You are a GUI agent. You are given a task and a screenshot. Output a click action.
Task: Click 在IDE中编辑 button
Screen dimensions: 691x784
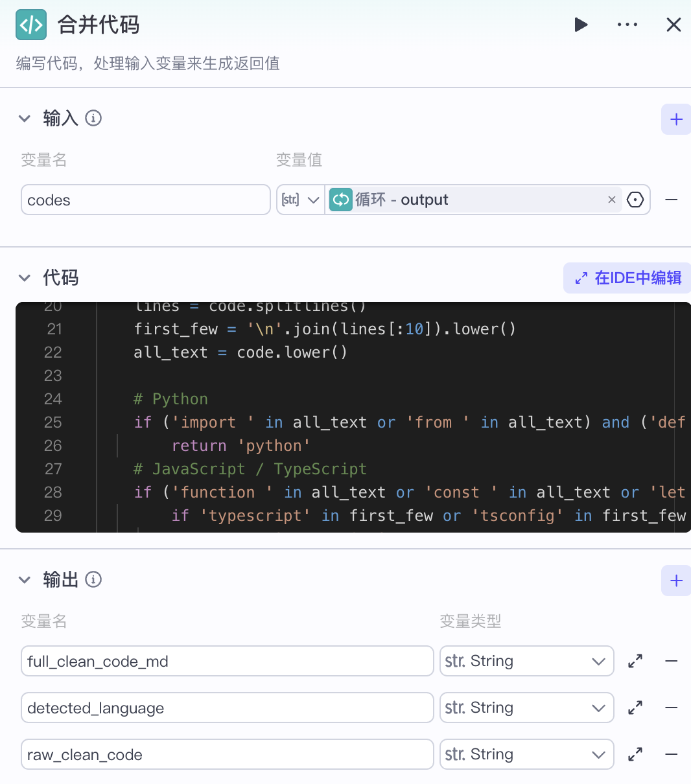tap(627, 278)
